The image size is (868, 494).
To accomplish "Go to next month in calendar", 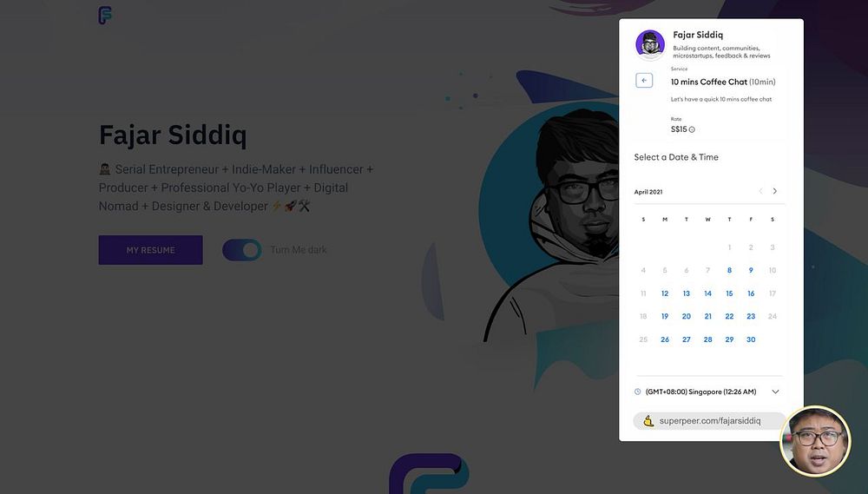I will pos(774,191).
